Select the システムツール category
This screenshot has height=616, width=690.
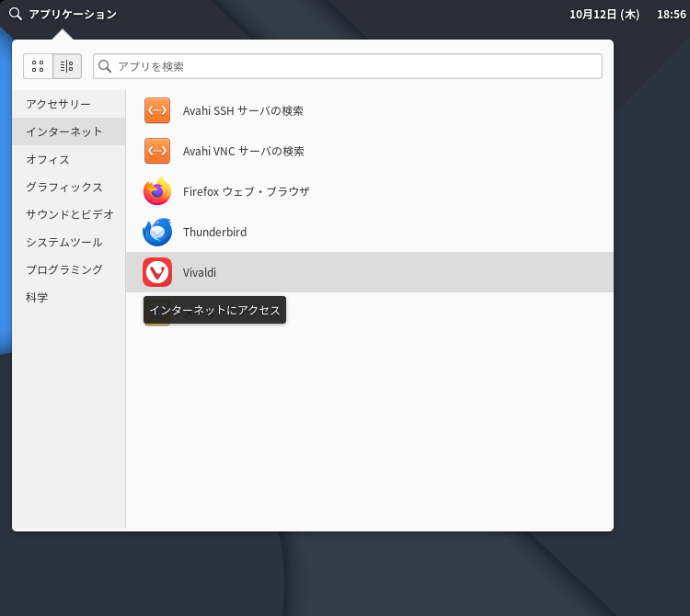(69, 243)
